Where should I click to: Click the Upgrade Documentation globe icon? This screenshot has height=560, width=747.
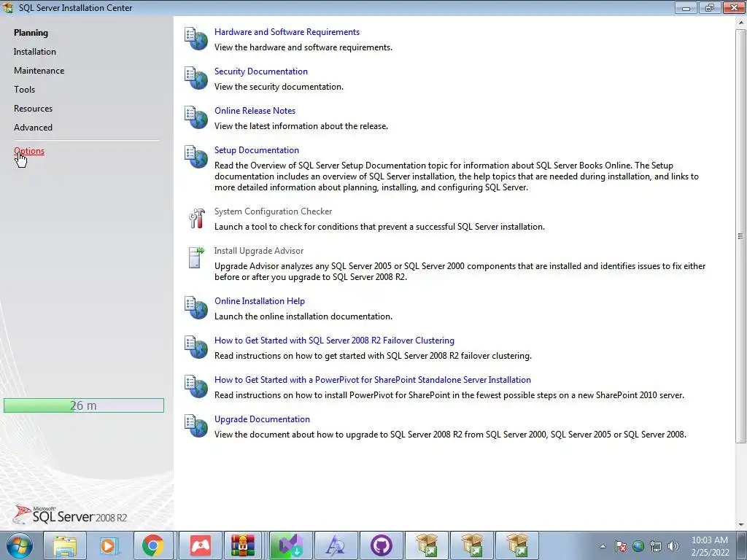coord(196,426)
